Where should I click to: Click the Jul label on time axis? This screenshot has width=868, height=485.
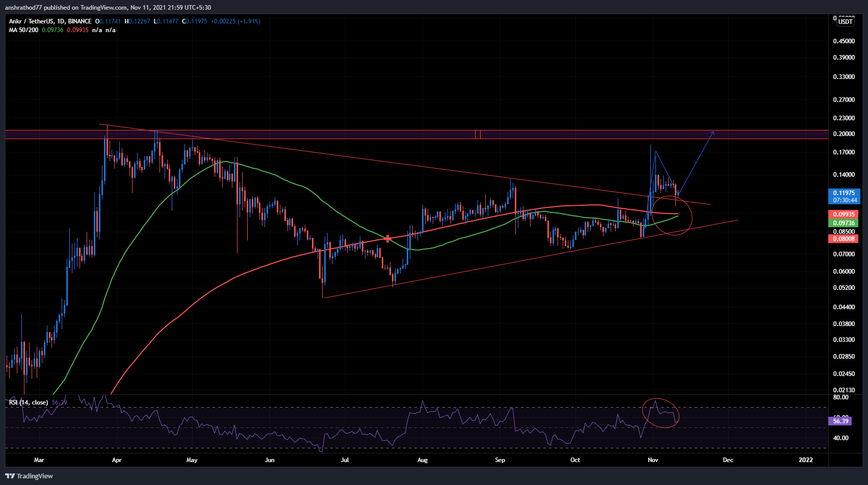[345, 460]
